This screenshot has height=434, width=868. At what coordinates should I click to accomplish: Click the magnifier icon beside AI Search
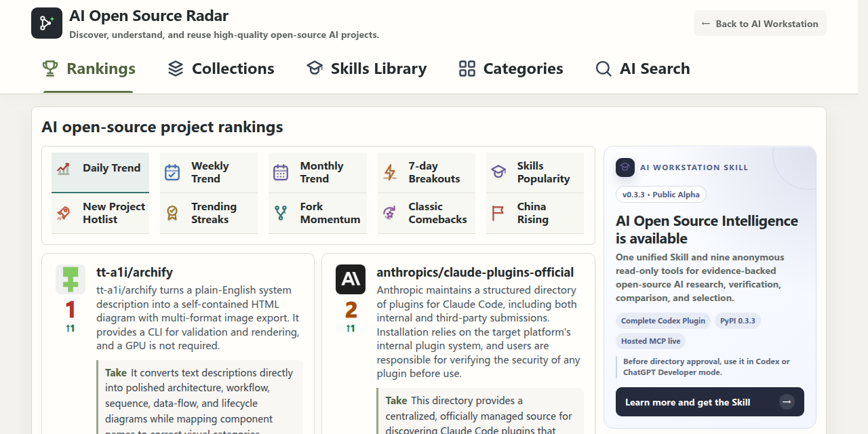604,68
